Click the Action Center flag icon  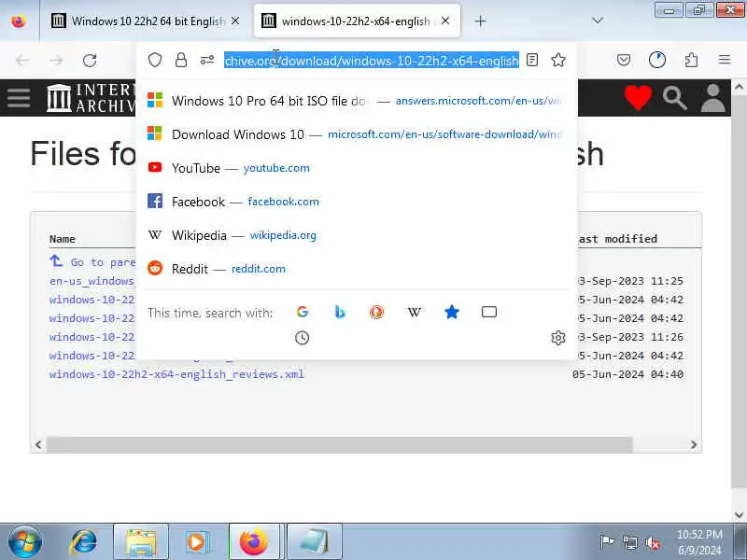coord(606,542)
